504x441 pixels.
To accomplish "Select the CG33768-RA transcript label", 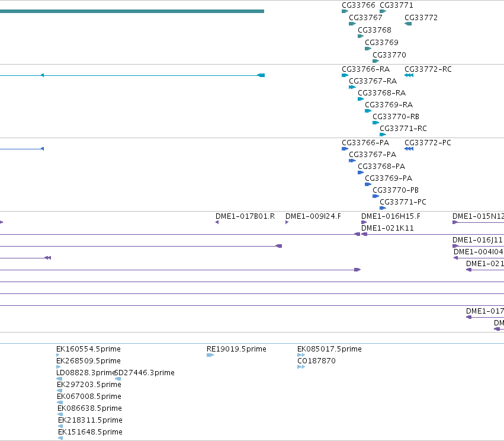I will pyautogui.click(x=382, y=93).
